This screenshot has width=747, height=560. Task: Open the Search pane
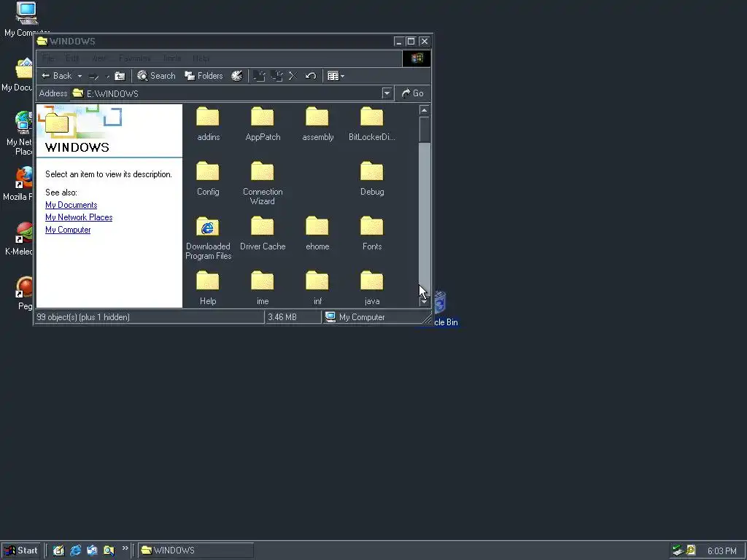coord(156,76)
